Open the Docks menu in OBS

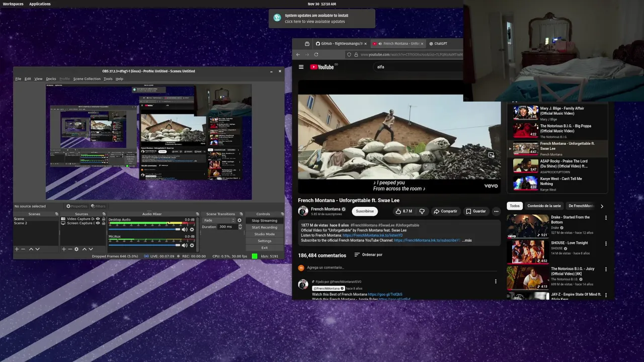click(51, 79)
